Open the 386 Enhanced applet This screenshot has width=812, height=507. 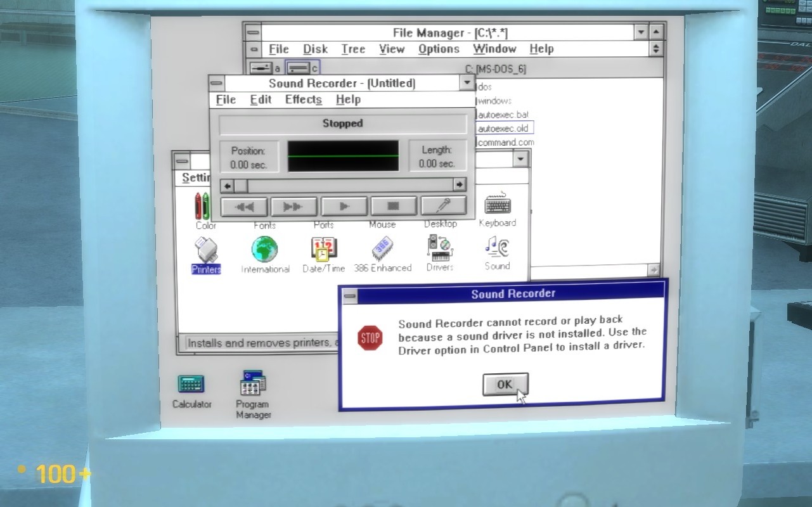pos(383,248)
